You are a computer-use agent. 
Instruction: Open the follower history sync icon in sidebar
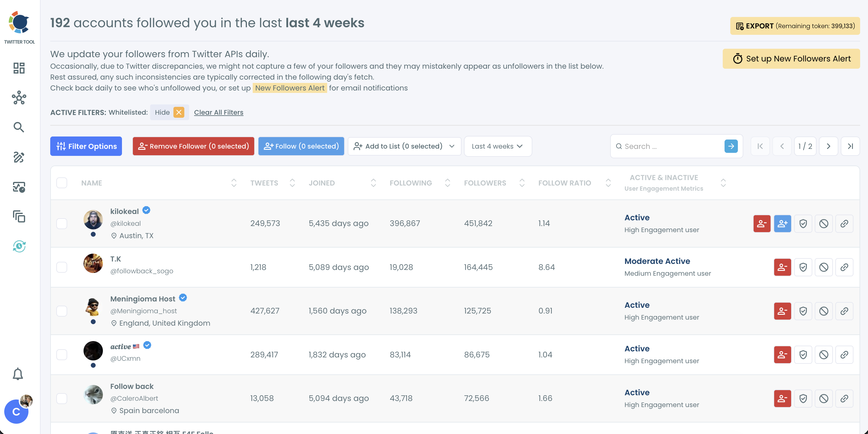point(19,246)
